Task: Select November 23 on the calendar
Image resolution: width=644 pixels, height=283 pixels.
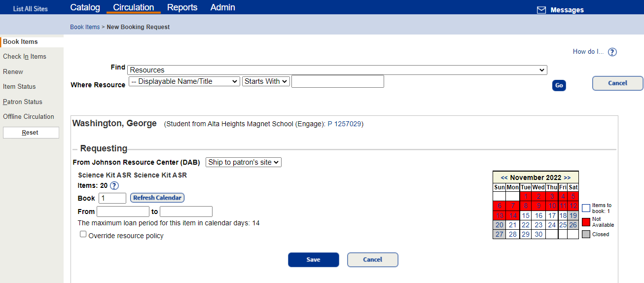Action: 538,225
